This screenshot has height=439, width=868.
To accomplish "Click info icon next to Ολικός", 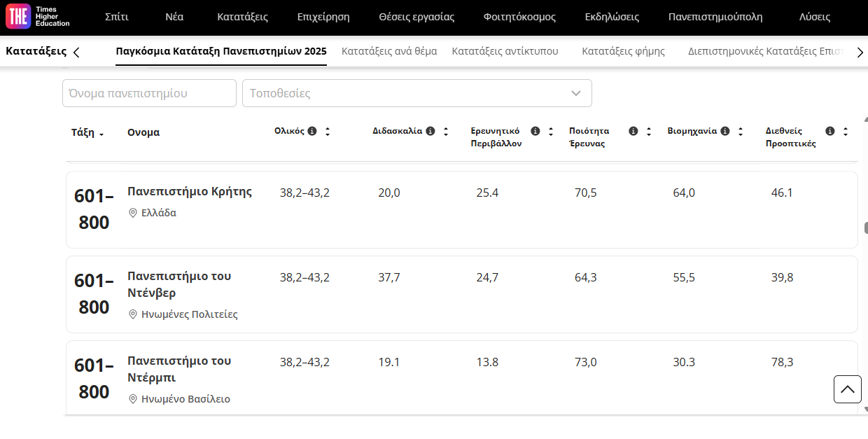I will click(312, 131).
